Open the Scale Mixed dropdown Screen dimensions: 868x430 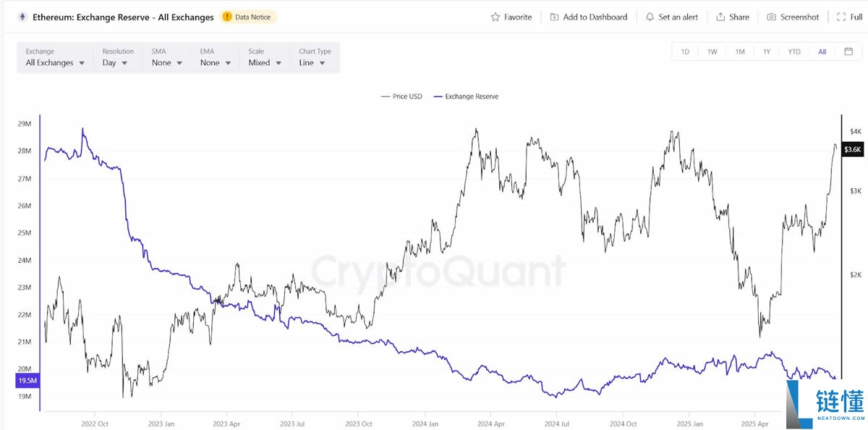265,58
